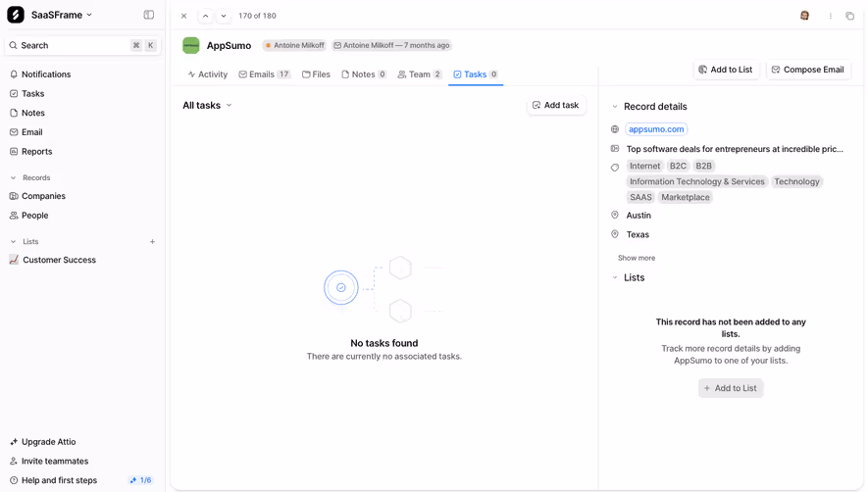868x492 pixels.
Task: Click the Add task button
Action: [556, 105]
